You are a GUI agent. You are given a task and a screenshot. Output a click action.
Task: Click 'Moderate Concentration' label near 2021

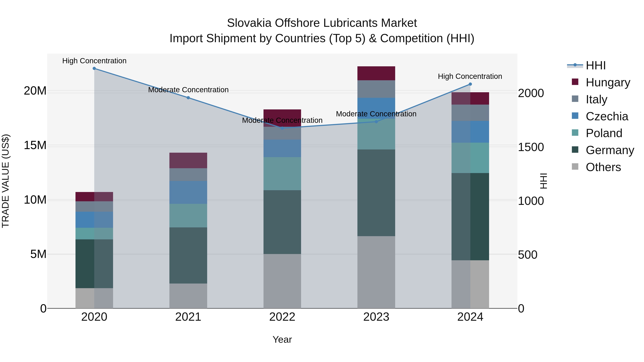(x=188, y=90)
